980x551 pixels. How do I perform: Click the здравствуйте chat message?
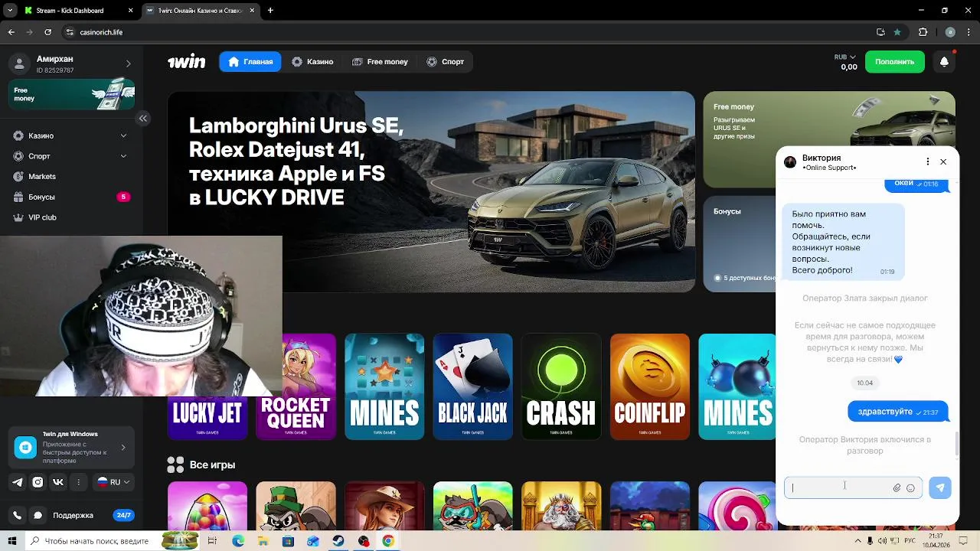897,412
